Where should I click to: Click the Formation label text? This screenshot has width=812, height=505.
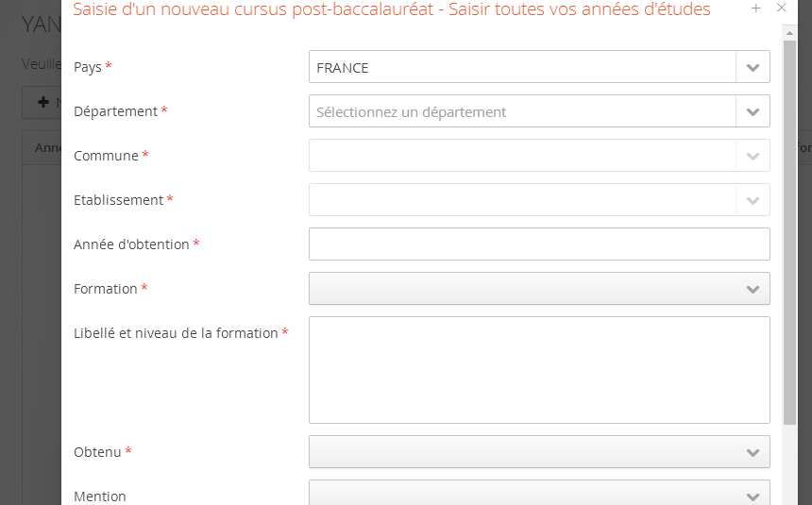105,289
